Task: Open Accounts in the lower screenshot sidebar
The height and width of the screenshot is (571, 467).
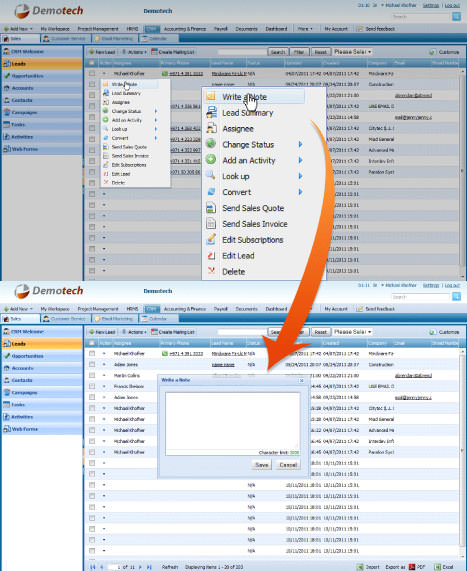Action: pyautogui.click(x=22, y=368)
